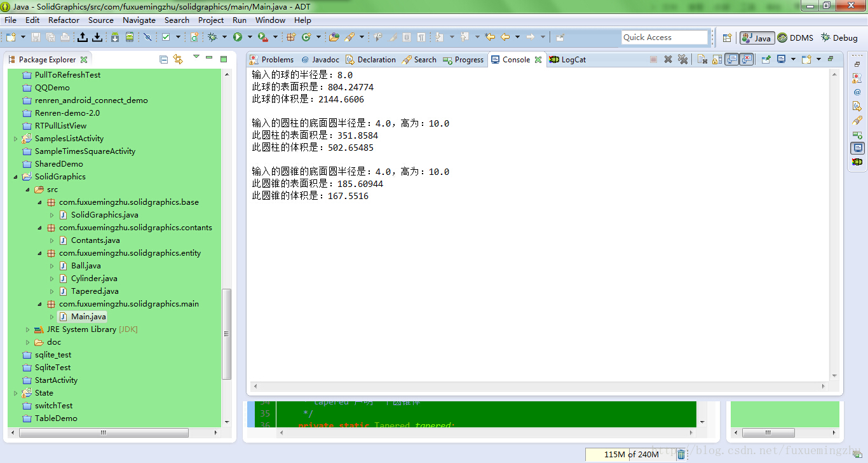Close the Console tab
868x463 pixels.
pos(538,59)
